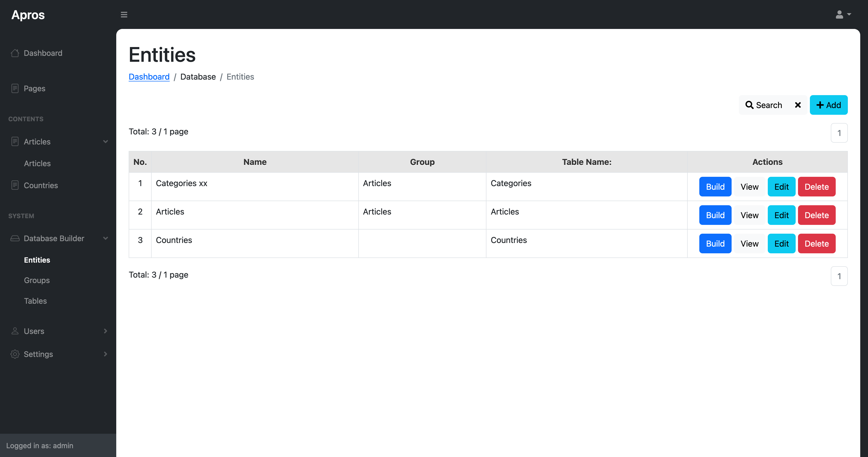The image size is (868, 457).
Task: Click the Settings gear icon in sidebar
Action: (15, 354)
